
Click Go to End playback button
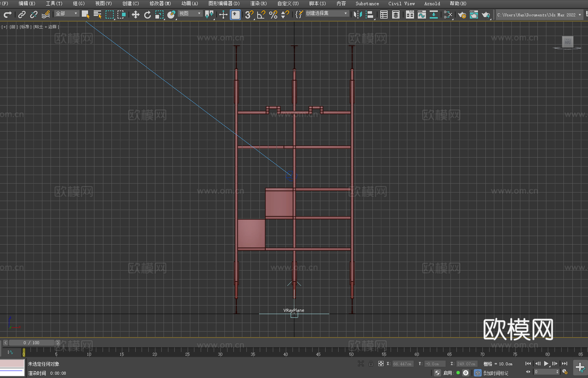click(x=565, y=364)
